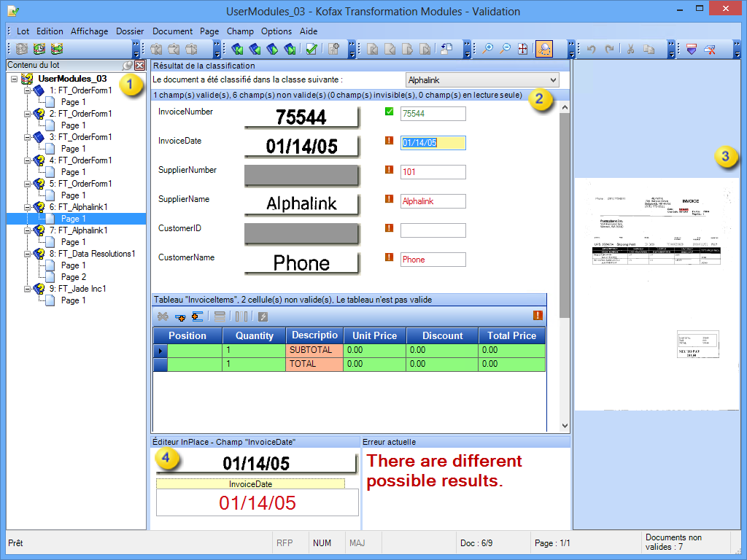Viewport: 747px width, 560px height.
Task: Open the Alphalink classification class dropdown
Action: tap(553, 80)
